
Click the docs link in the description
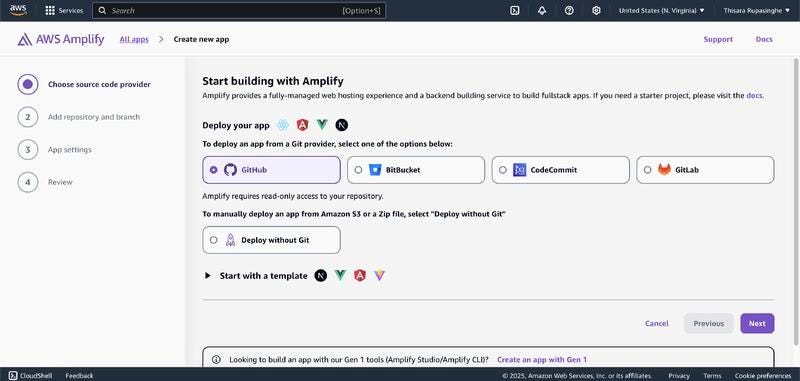pos(755,95)
